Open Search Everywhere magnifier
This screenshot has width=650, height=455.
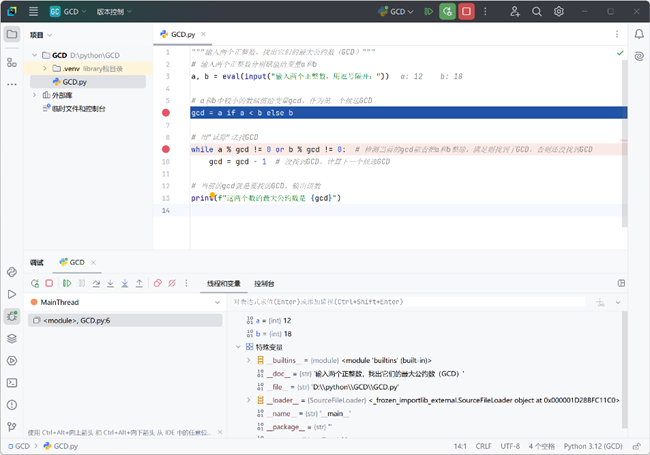click(537, 12)
